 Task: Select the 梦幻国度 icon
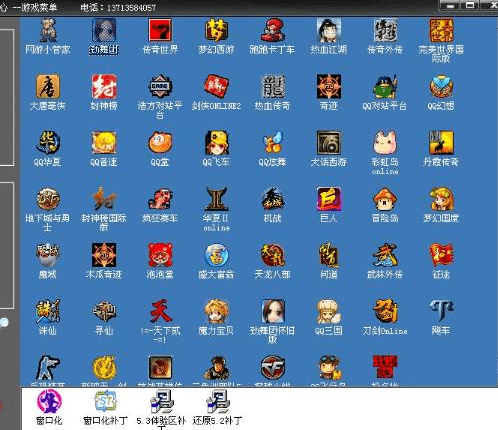point(441,199)
